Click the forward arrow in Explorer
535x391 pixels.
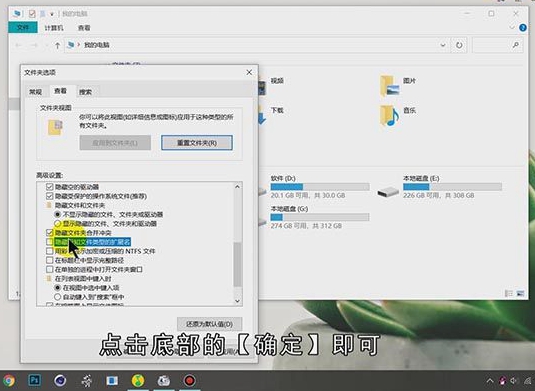(x=34, y=45)
